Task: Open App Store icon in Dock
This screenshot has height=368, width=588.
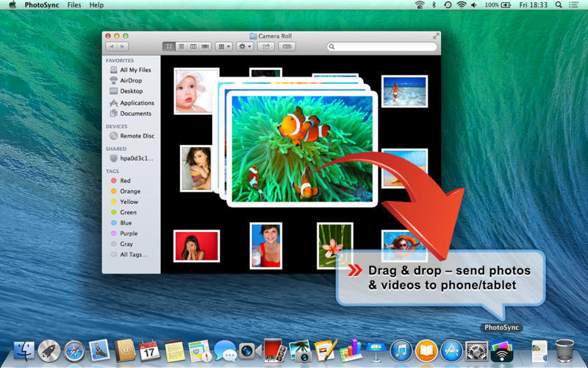Action: pos(451,351)
